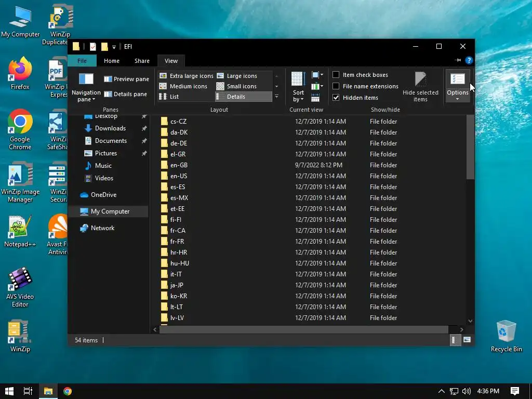Open Firefox desktop shortcut
The height and width of the screenshot is (399, 532).
click(x=20, y=74)
